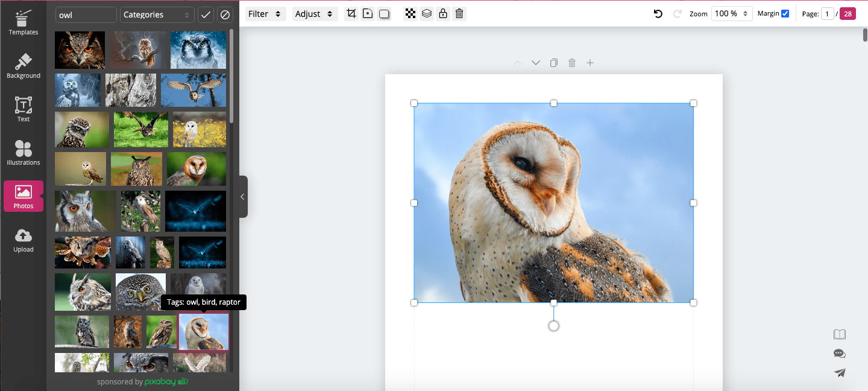Image resolution: width=868 pixels, height=391 pixels.
Task: Open the Upload panel
Action: 23,240
